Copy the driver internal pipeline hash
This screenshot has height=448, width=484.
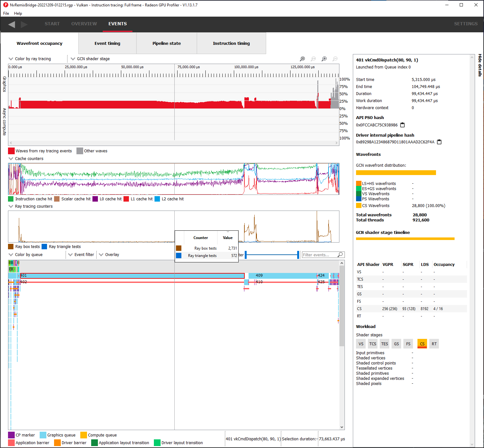(439, 142)
